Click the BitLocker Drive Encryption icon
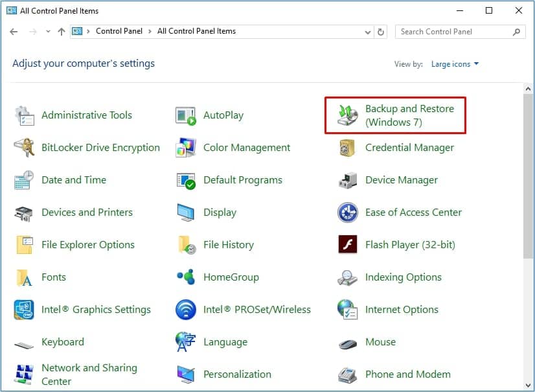Screen dimensions: 535x392 24,148
